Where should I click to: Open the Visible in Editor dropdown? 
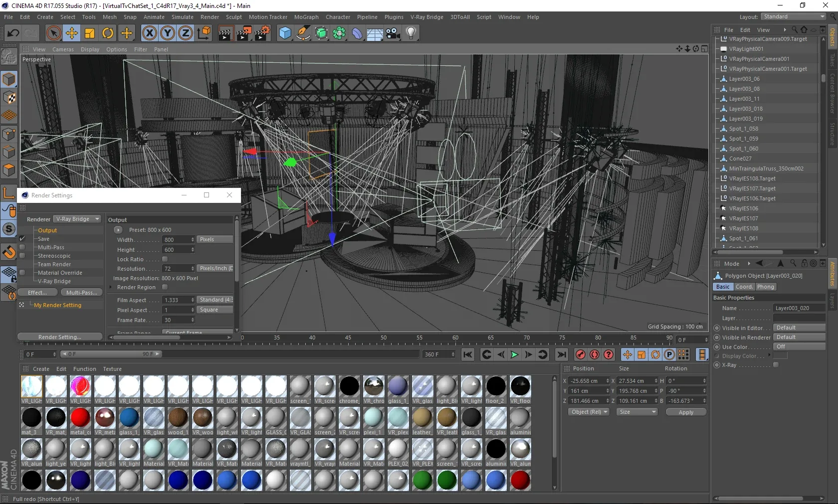pyautogui.click(x=799, y=328)
